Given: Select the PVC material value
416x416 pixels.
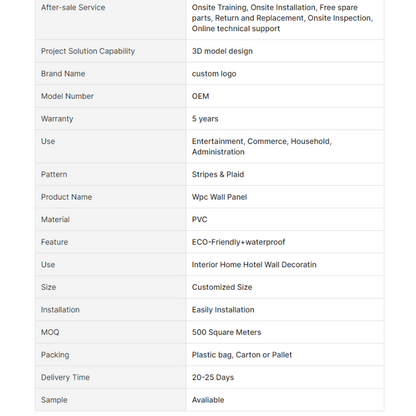Looking at the screenshot, I should (199, 219).
